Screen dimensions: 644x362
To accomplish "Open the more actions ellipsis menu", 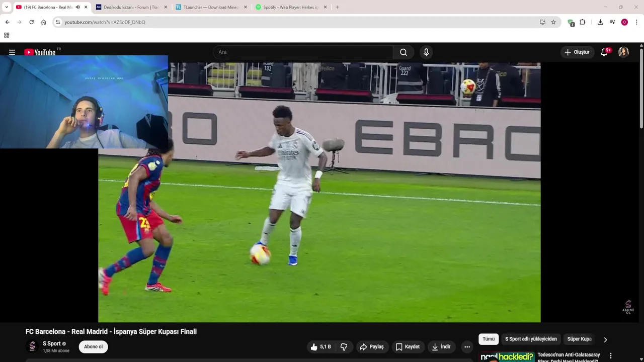I will (467, 347).
